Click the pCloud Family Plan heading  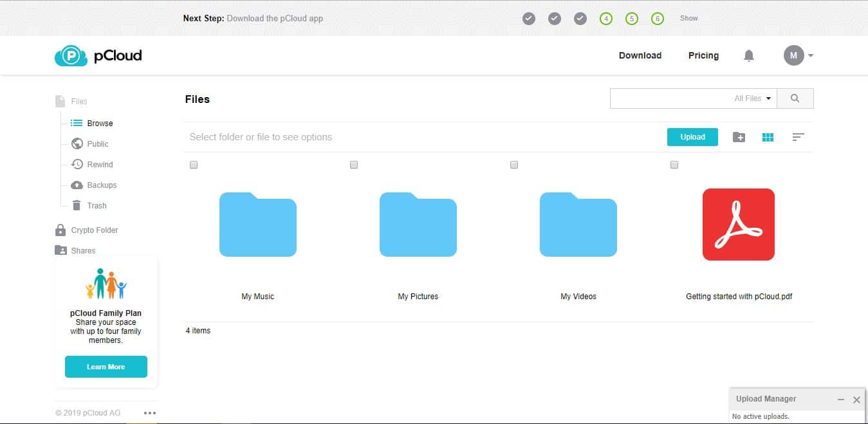106,313
